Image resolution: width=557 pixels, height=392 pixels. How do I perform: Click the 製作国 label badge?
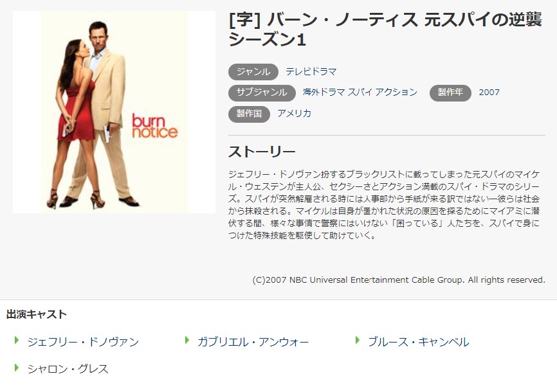(249, 114)
